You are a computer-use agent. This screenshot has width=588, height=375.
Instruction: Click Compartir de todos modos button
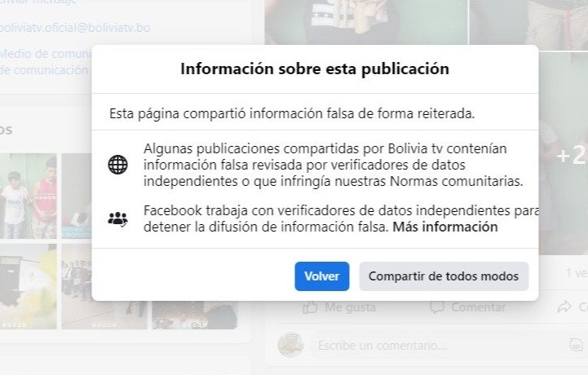[x=444, y=276]
